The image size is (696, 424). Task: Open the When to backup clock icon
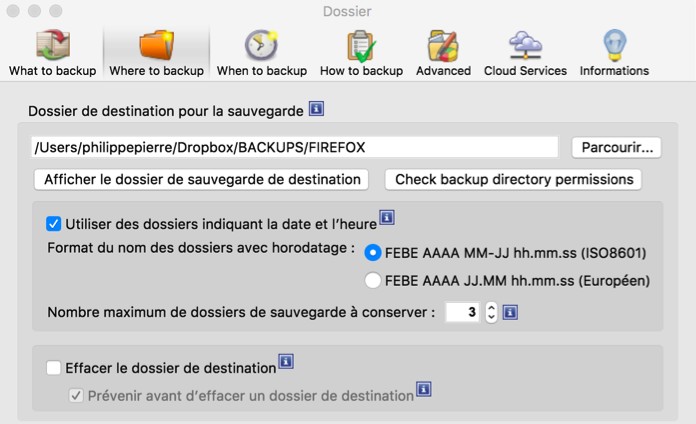[261, 45]
